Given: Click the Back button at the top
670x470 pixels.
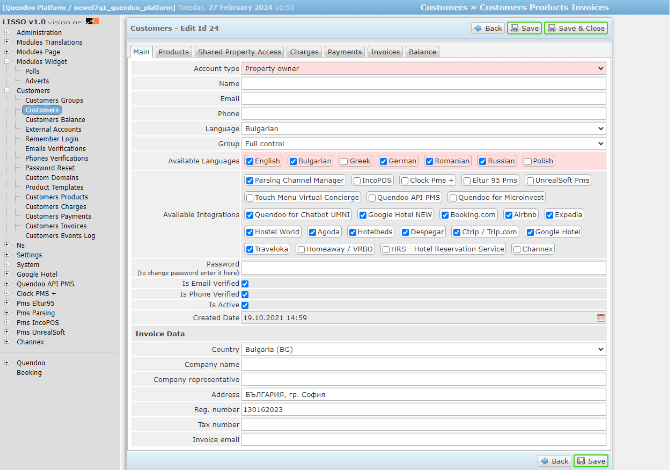Looking at the screenshot, I should 488,28.
